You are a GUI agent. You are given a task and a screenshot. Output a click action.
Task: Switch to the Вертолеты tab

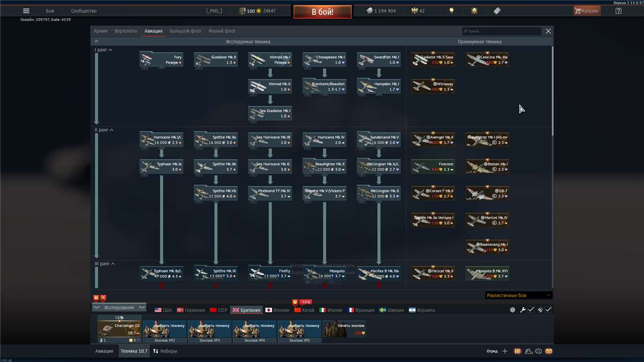click(126, 31)
